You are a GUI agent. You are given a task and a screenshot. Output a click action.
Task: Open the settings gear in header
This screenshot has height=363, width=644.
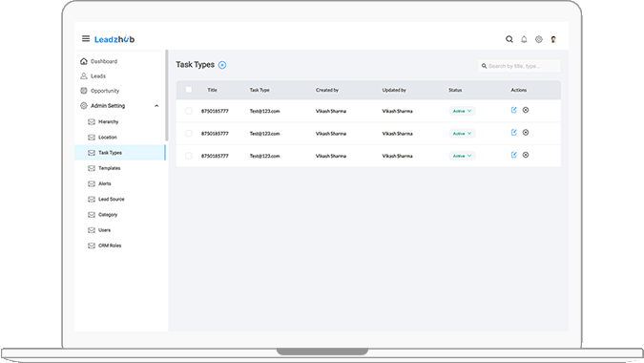(539, 39)
